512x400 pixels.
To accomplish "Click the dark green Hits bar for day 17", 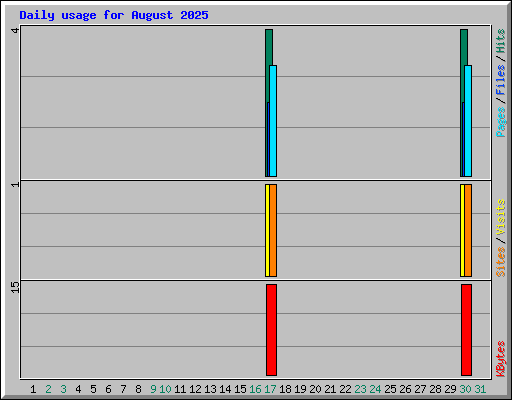I will click(x=269, y=47).
